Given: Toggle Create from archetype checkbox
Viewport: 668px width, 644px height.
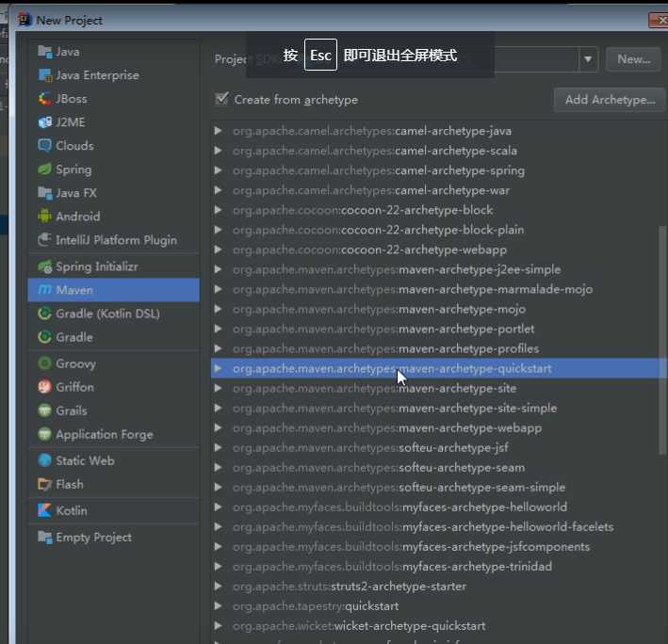Looking at the screenshot, I should 222,99.
